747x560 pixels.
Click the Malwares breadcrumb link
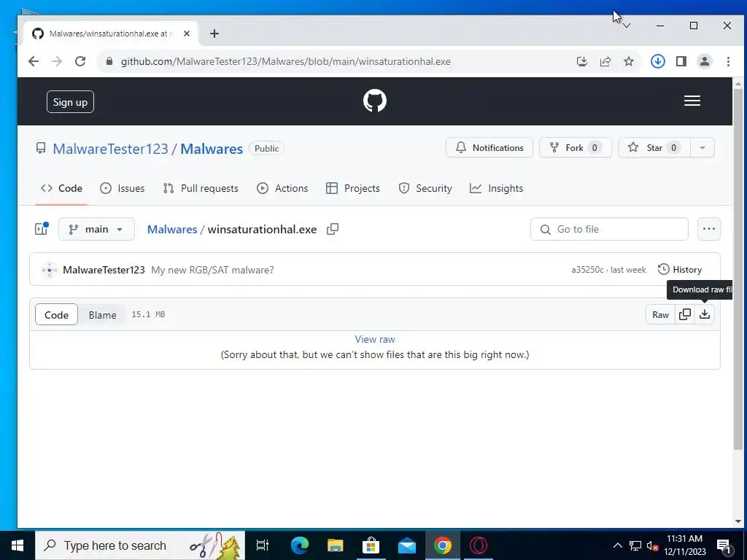tap(172, 229)
